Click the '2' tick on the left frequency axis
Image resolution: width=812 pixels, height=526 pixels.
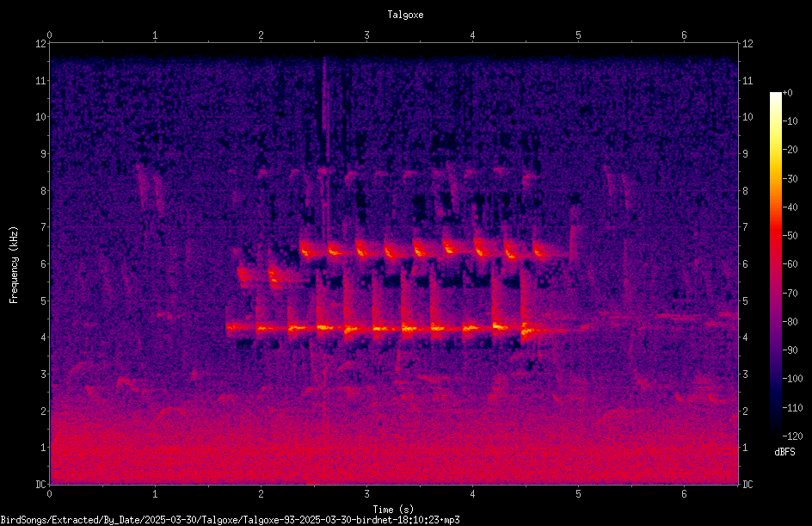[43, 411]
